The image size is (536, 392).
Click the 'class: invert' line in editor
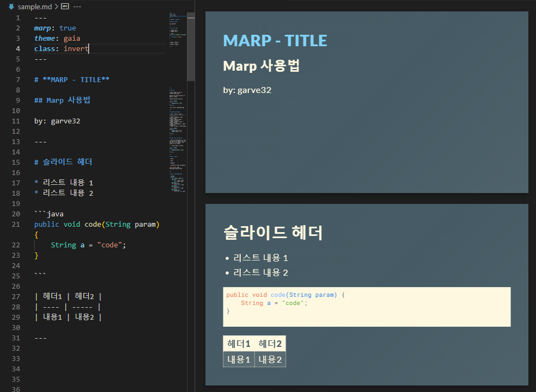pyautogui.click(x=61, y=48)
